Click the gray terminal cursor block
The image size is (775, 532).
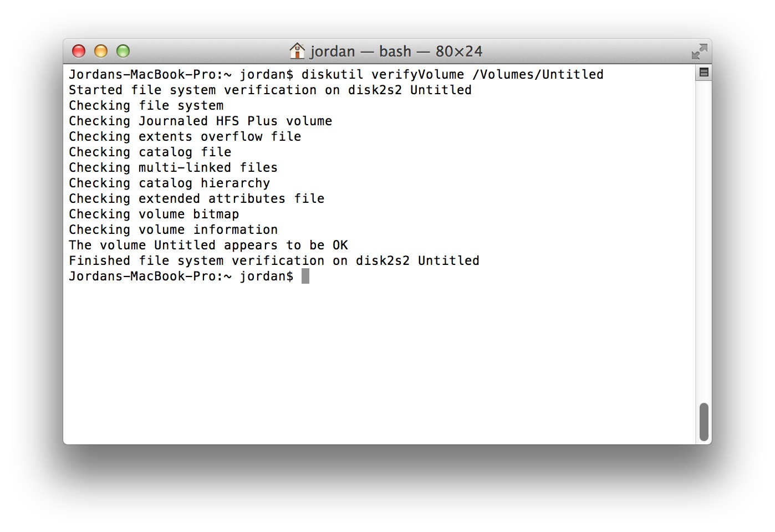tap(305, 276)
